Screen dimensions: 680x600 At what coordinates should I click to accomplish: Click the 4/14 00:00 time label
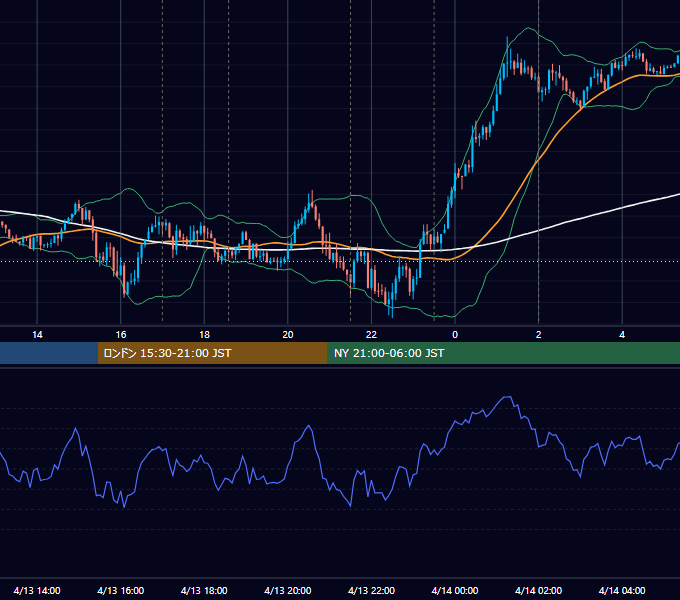click(455, 590)
